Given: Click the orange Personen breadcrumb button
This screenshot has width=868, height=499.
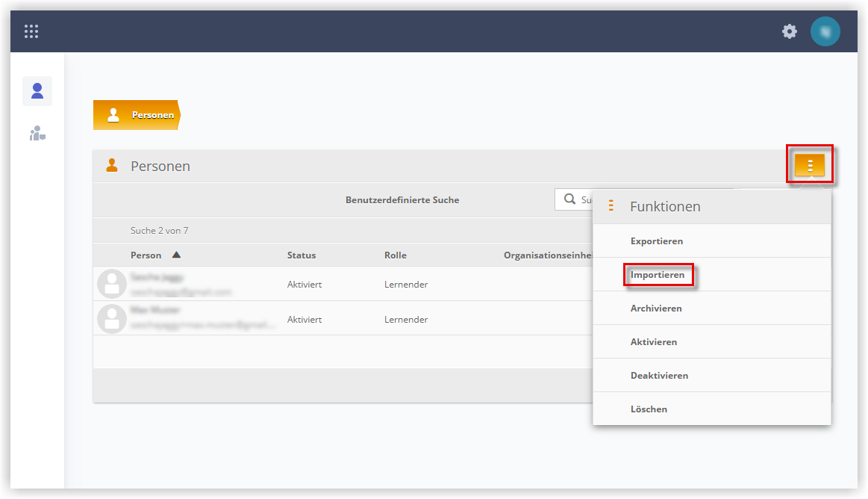Looking at the screenshot, I should tap(137, 115).
